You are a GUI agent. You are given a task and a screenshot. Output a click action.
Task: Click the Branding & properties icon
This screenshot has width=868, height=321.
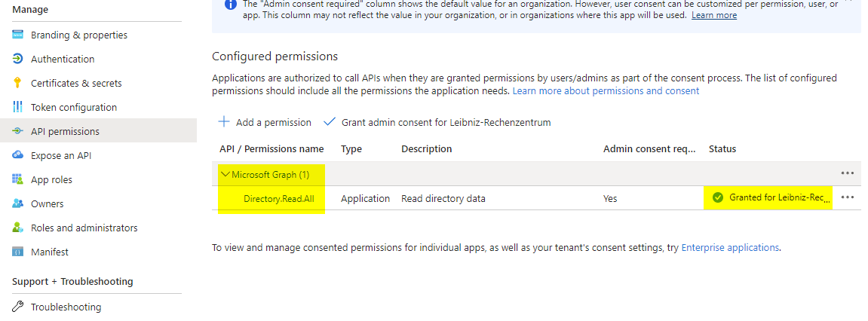pyautogui.click(x=17, y=35)
